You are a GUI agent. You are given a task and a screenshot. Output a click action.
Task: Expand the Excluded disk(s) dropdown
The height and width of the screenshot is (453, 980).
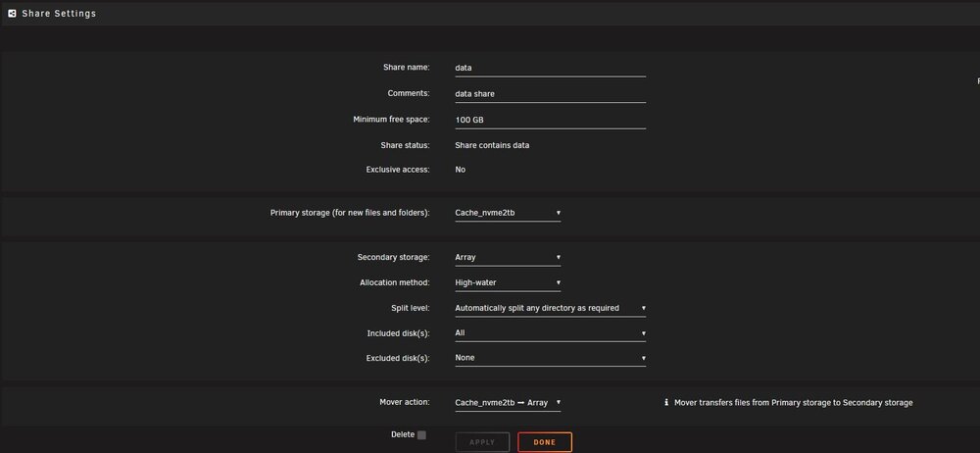tap(550, 359)
